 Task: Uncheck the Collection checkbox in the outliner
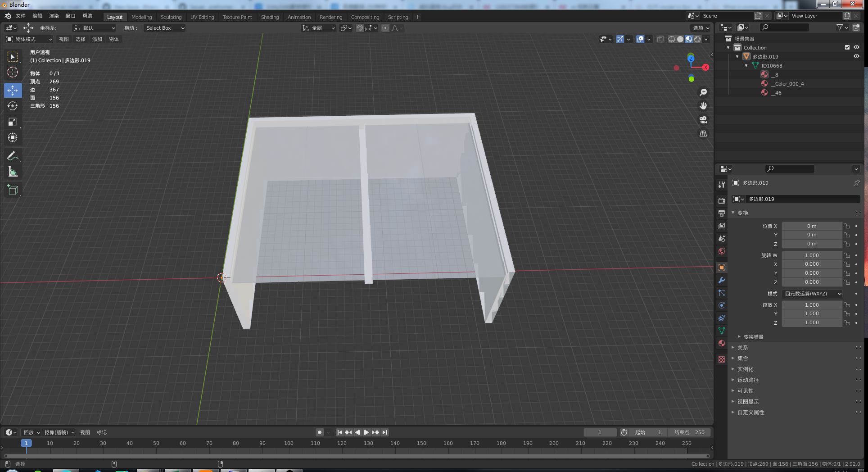(847, 47)
